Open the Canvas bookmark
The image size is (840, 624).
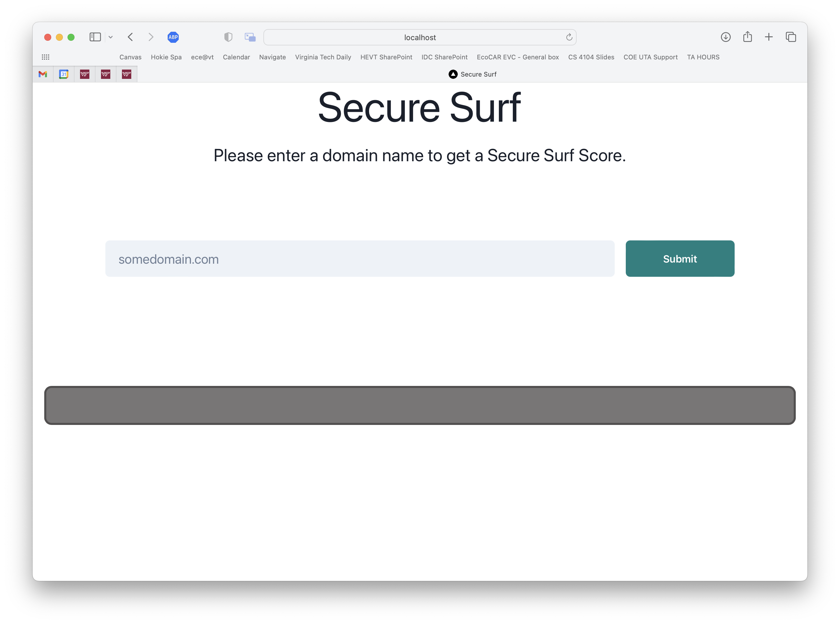coord(130,57)
